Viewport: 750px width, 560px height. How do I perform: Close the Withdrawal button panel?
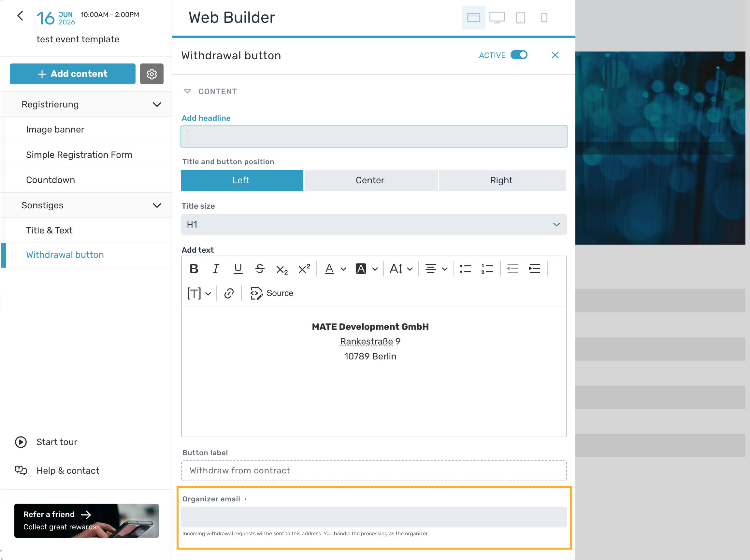555,55
